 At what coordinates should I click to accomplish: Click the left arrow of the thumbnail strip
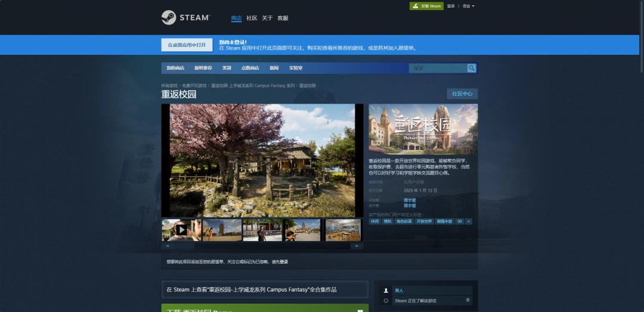click(167, 245)
